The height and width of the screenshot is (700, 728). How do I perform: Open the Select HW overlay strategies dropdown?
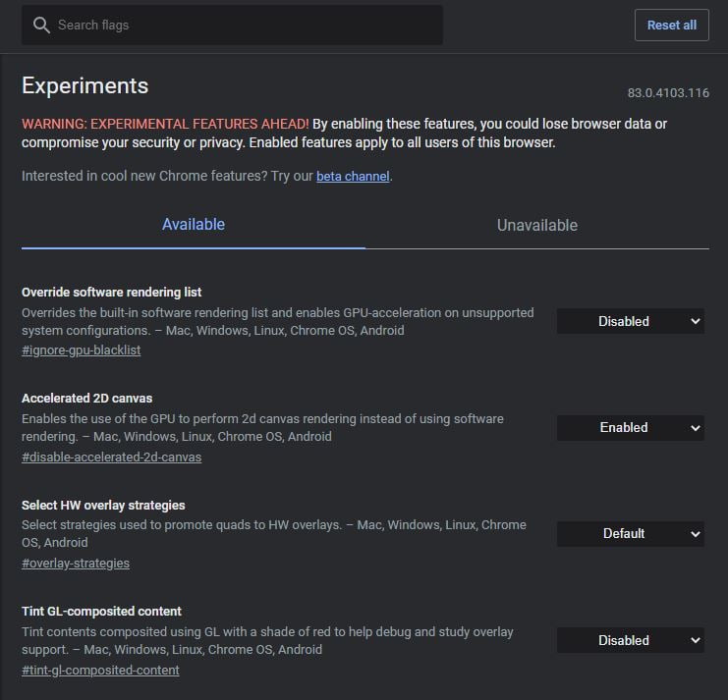(631, 534)
